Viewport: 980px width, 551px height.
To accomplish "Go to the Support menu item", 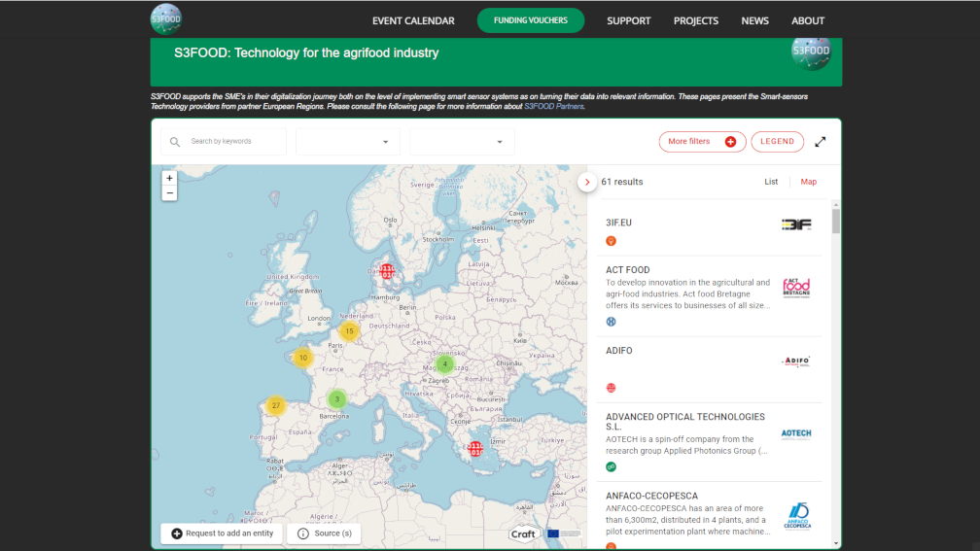I will (x=629, y=20).
